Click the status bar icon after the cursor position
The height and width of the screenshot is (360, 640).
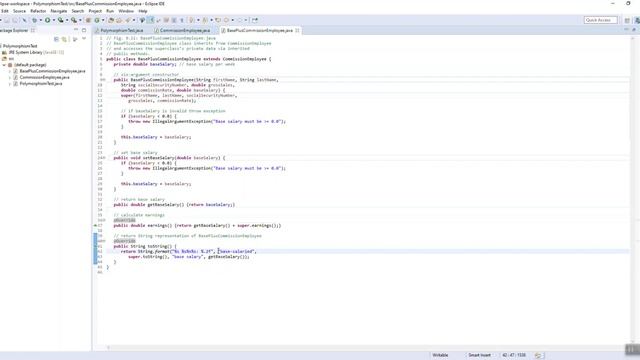pos(538,355)
